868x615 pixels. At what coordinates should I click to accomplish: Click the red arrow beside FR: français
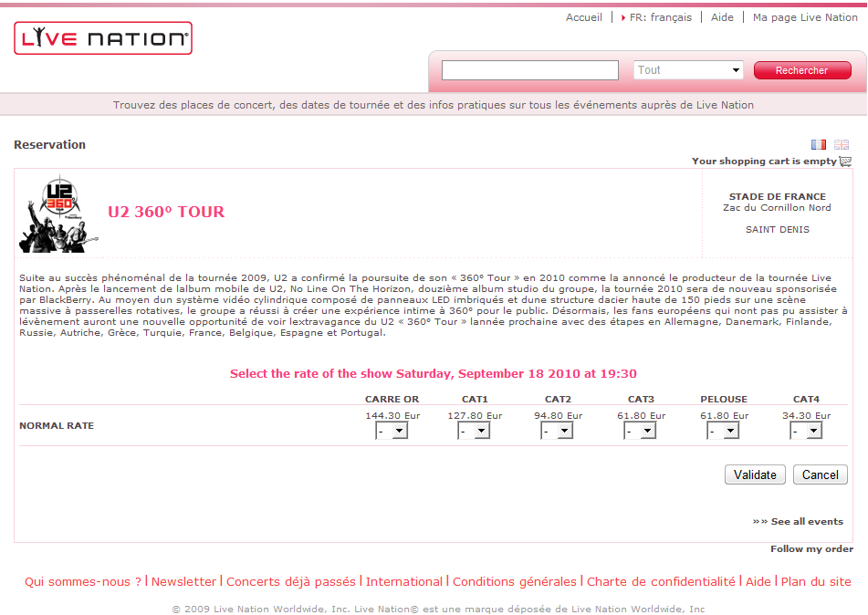pyautogui.click(x=623, y=17)
